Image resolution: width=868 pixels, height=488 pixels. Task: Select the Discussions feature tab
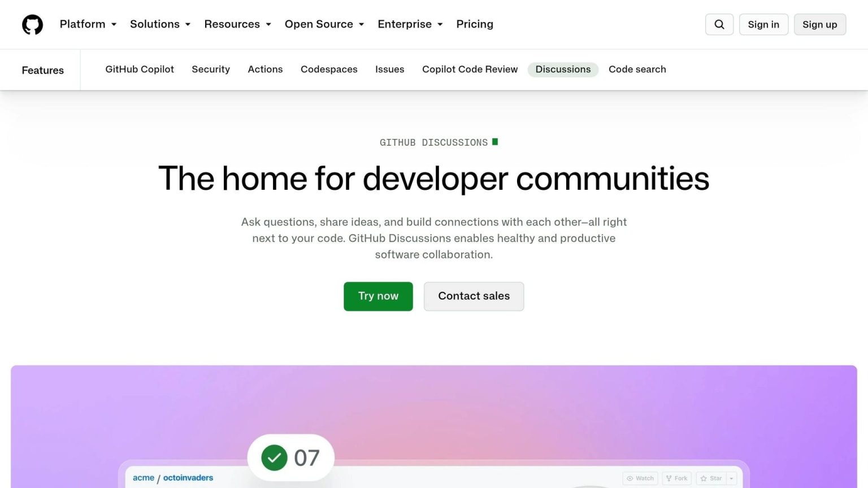563,69
